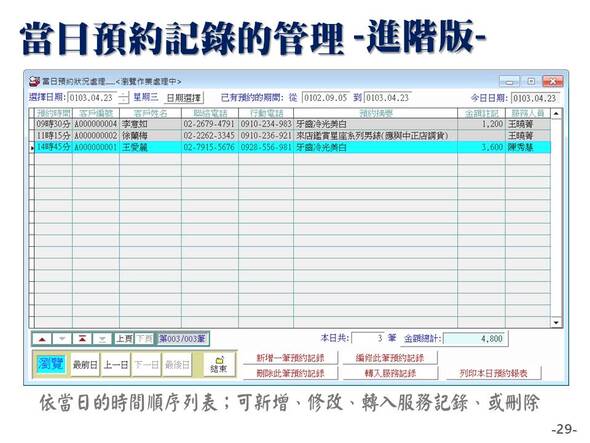The width and height of the screenshot is (590, 443).
Task: Click the 服務人員 column header
Action: (528, 113)
